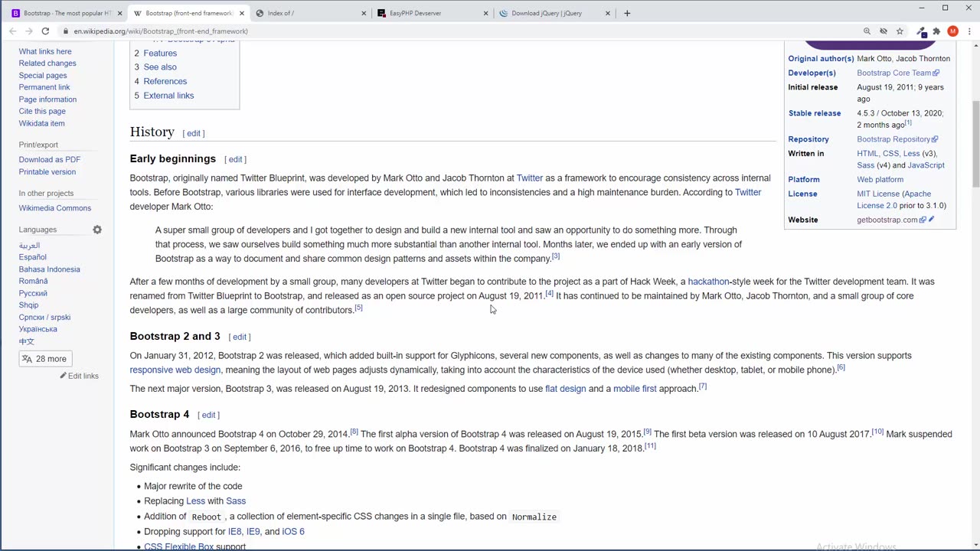Open Cite this page link
The image size is (980, 551).
coord(42,111)
